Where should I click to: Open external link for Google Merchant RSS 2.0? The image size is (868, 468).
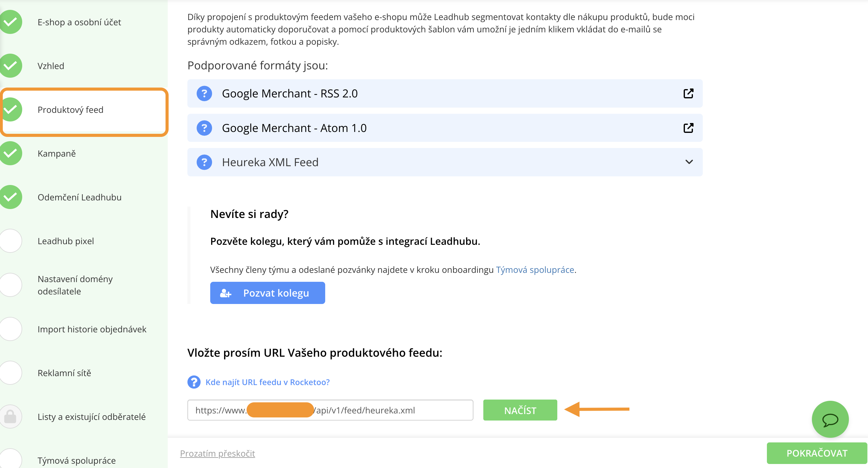point(688,93)
